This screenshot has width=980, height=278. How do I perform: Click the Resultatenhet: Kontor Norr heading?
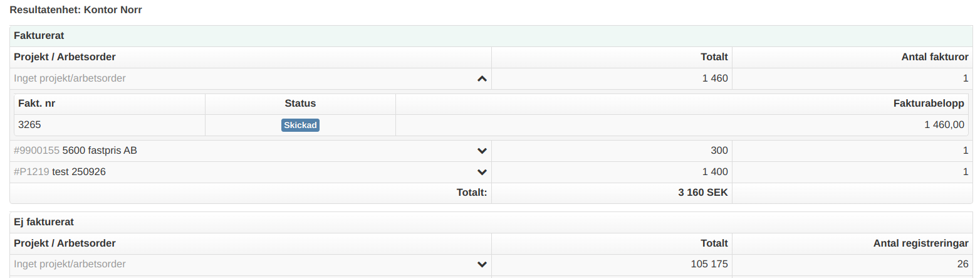tap(76, 11)
